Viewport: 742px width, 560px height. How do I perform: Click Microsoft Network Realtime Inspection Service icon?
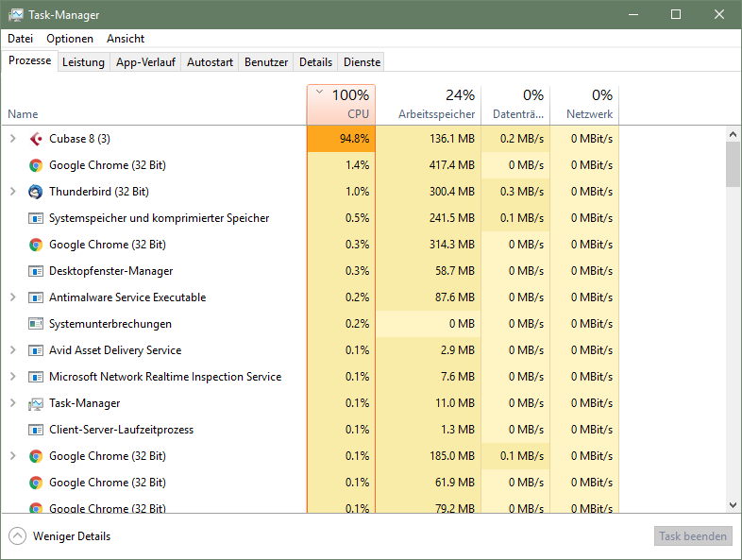point(36,377)
